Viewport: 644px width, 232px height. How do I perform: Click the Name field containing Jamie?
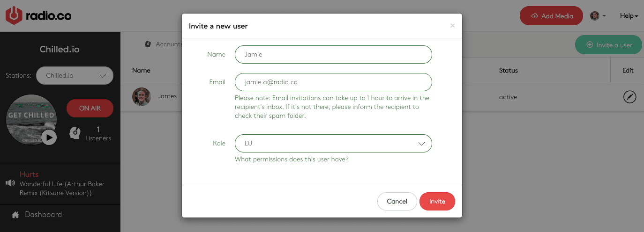point(333,54)
